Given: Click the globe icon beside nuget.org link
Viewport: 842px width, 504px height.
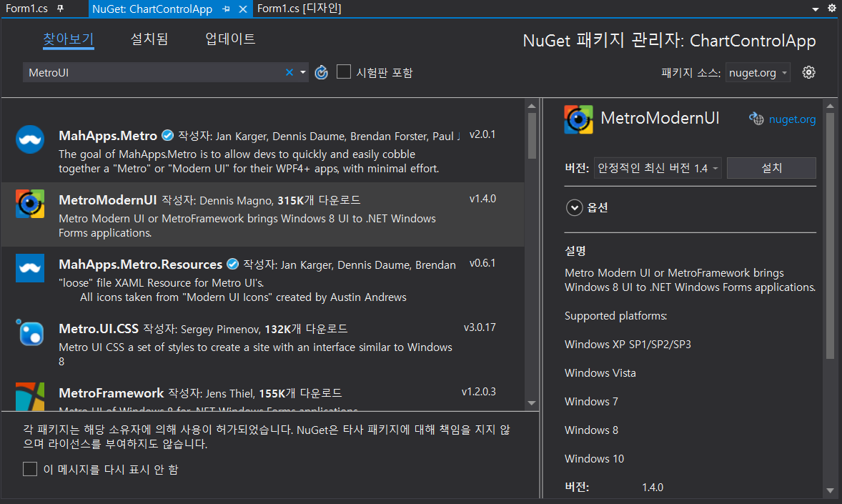Looking at the screenshot, I should coord(756,119).
